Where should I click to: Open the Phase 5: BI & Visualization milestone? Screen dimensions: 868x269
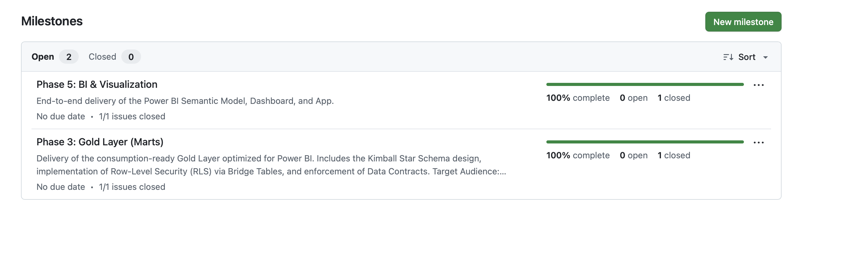coord(97,84)
